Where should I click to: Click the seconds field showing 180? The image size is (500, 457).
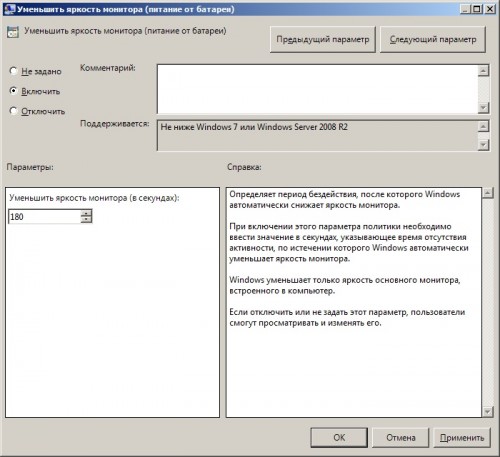click(x=44, y=217)
